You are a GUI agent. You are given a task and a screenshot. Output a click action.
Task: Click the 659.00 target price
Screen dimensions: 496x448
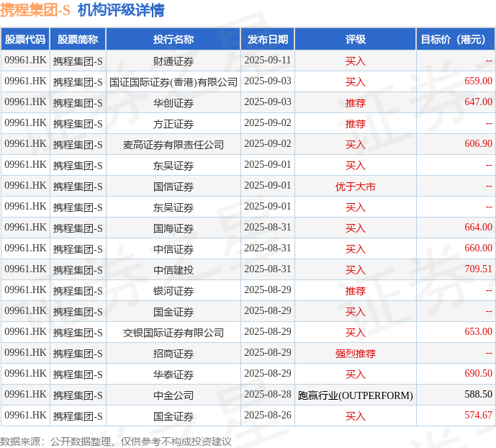point(478,81)
